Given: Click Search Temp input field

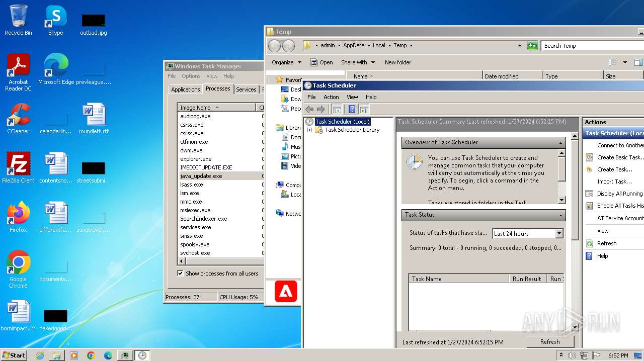Looking at the screenshot, I should tap(593, 46).
